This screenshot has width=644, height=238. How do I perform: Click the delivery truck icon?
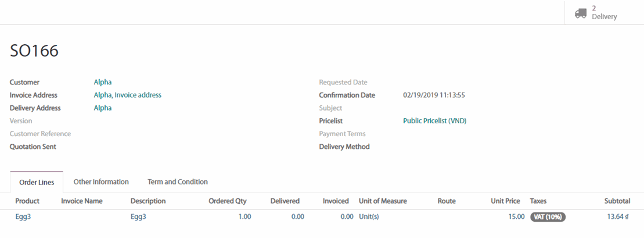(581, 13)
